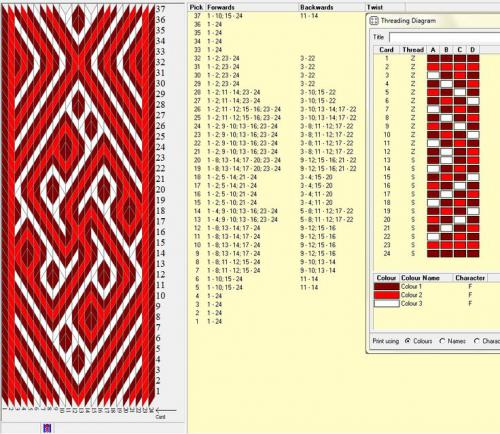Select the bright red Colour 2 swatch
500x434 pixels.
point(387,295)
